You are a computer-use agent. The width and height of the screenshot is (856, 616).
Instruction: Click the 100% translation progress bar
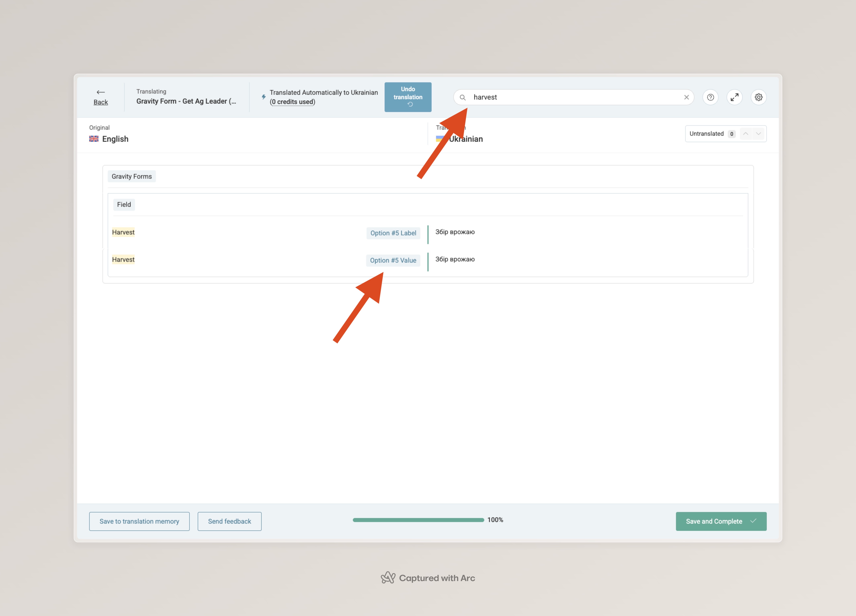point(418,520)
